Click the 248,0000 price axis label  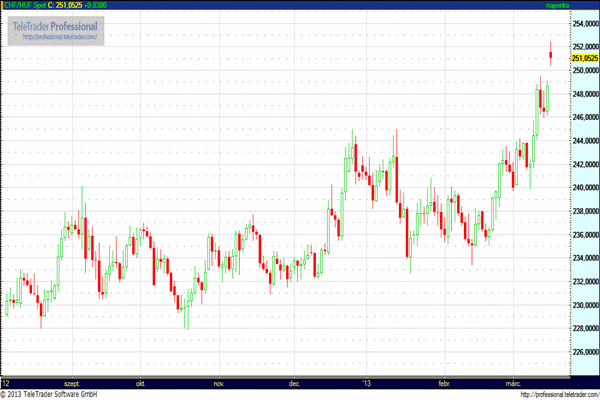584,94
